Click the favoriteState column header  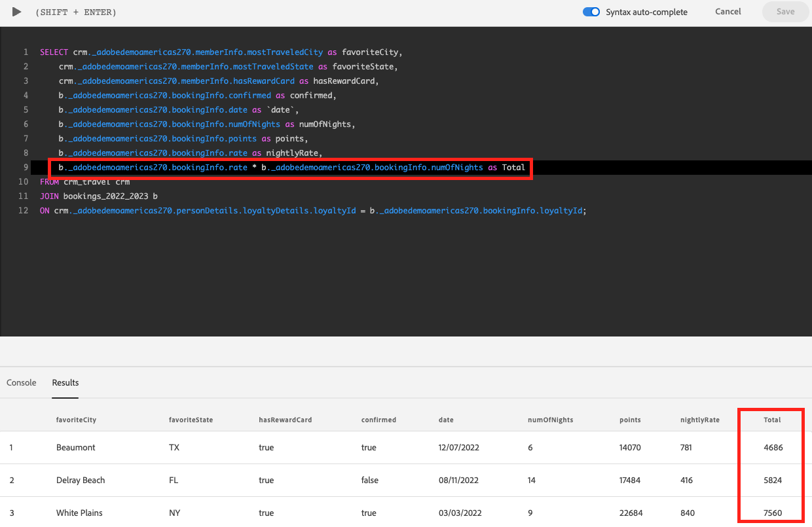click(191, 420)
